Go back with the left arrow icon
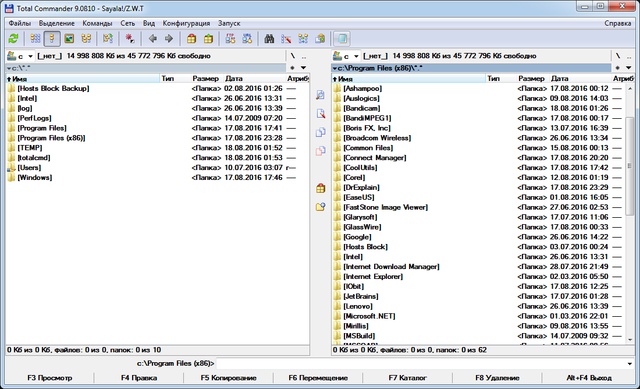This screenshot has height=389, width=640. [x=152, y=39]
